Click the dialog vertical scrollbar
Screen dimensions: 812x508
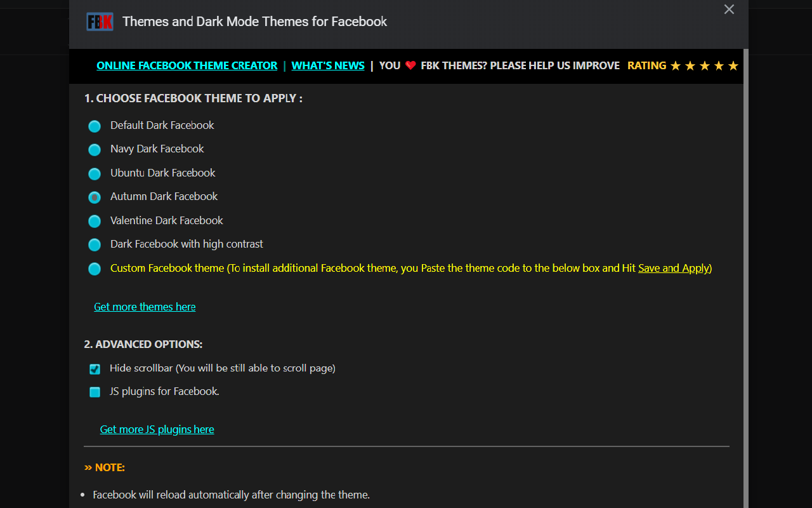pos(746,278)
